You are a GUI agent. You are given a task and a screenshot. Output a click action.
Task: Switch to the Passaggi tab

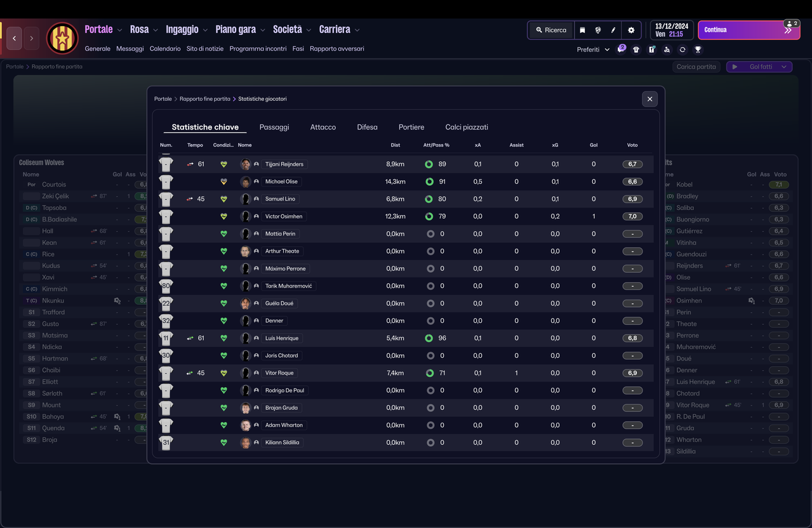pos(274,127)
